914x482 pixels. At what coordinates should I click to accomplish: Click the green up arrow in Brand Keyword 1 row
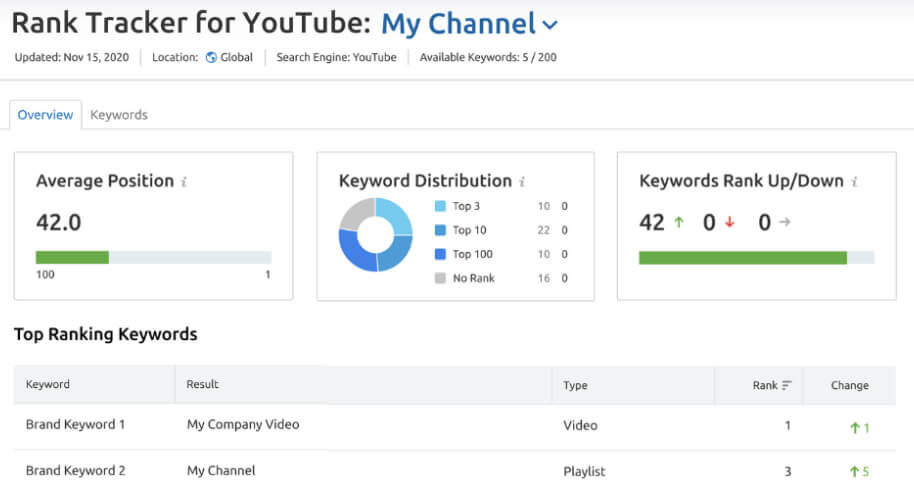[855, 428]
